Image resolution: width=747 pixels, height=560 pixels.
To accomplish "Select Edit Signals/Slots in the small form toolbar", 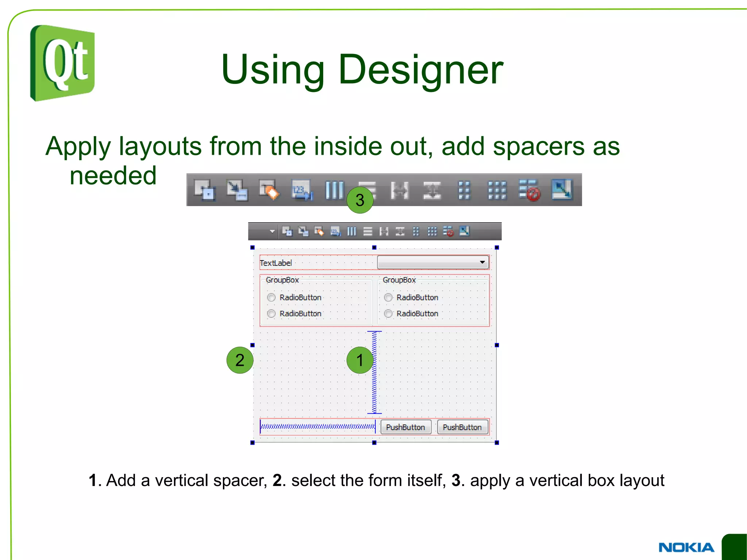I will (x=303, y=231).
